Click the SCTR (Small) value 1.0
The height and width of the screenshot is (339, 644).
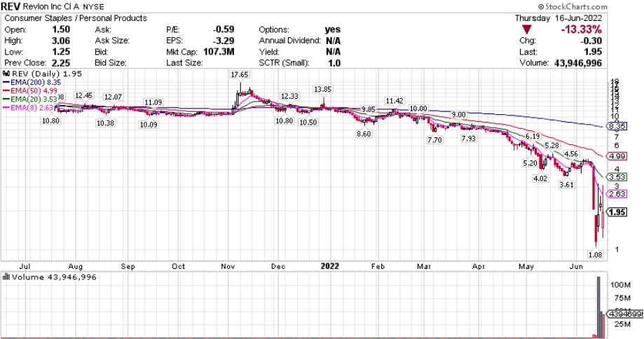point(334,63)
